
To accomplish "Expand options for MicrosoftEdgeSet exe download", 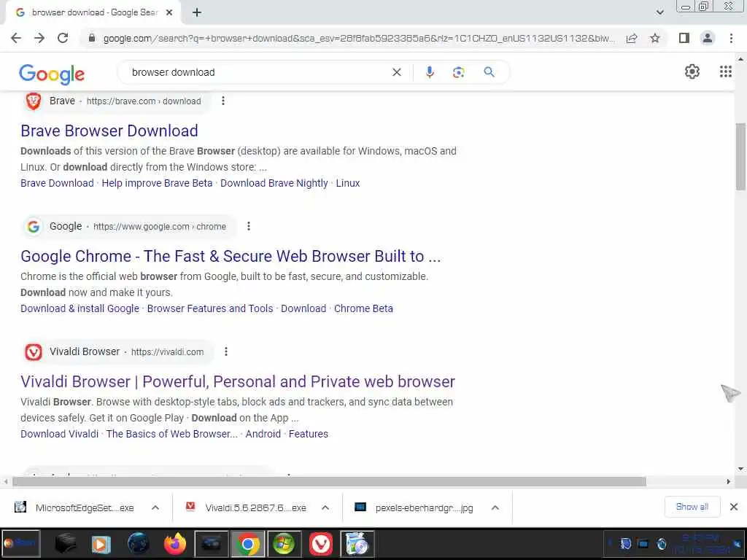I will pyautogui.click(x=155, y=507).
